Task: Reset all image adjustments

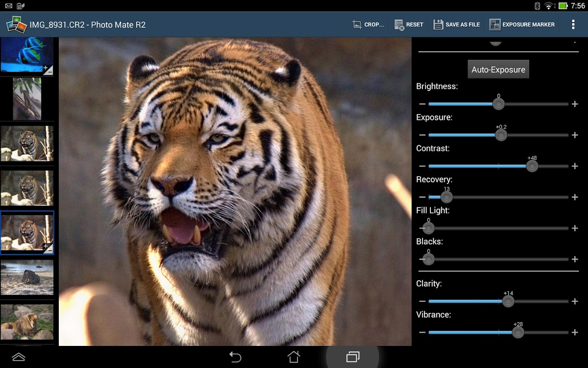Action: (409, 25)
